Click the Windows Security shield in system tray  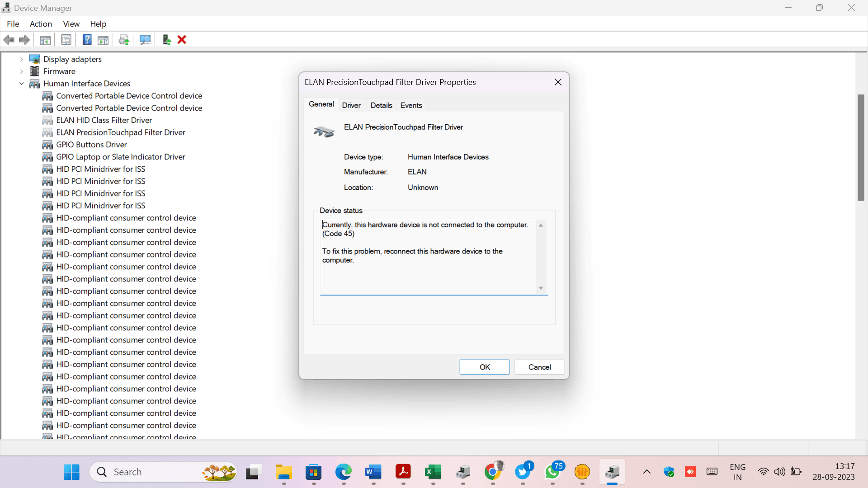point(669,472)
